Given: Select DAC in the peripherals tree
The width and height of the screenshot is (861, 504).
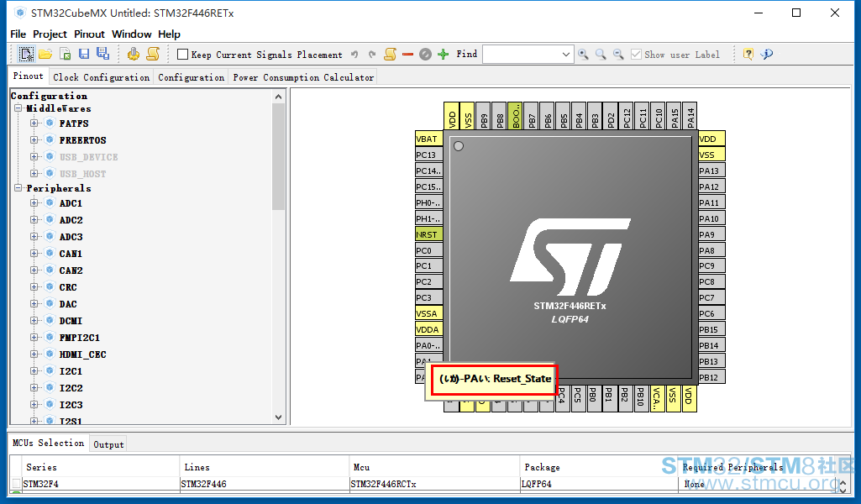Looking at the screenshot, I should coord(68,304).
